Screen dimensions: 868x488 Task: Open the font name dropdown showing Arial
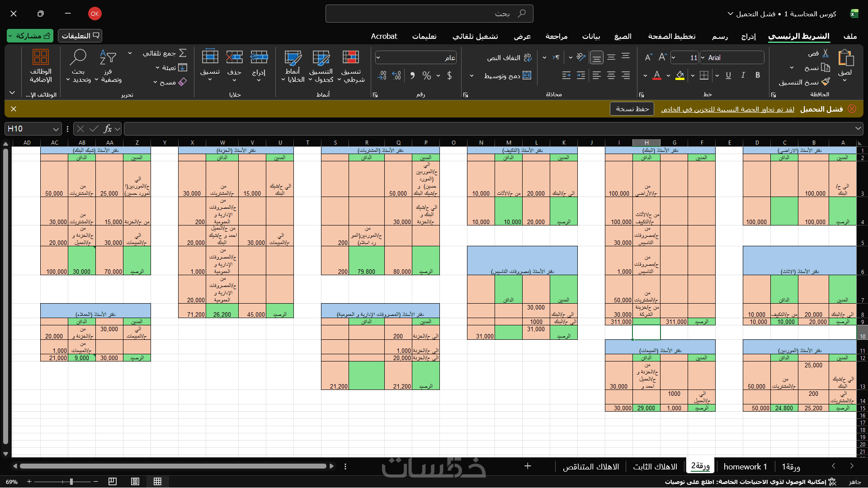coord(703,58)
